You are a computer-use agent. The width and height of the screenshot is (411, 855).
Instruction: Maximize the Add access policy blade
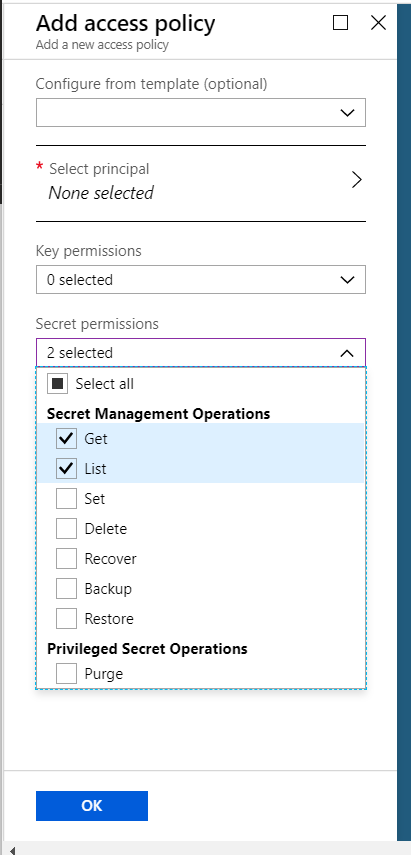pos(340,23)
